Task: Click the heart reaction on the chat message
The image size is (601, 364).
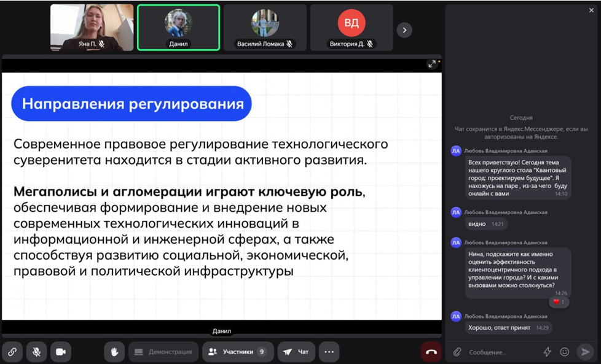Action: click(x=559, y=302)
